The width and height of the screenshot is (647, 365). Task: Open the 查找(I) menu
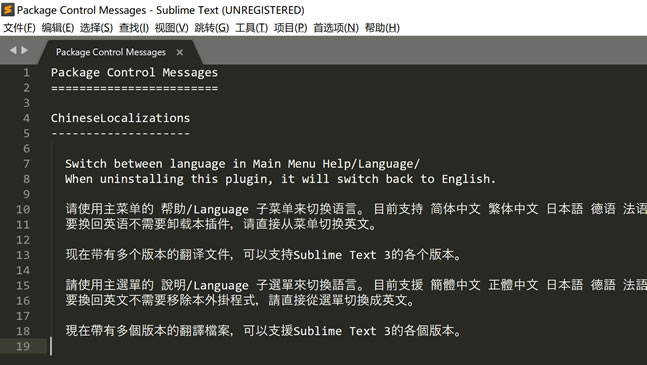tap(134, 28)
